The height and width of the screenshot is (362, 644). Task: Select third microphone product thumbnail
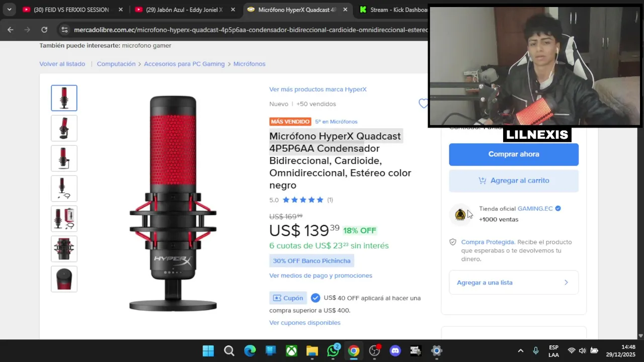64,158
